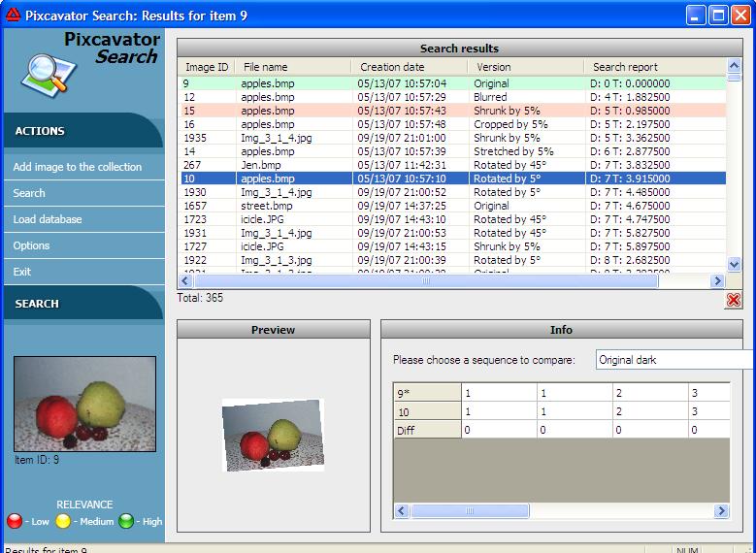The height and width of the screenshot is (553, 756).
Task: Click Info table scroll left arrow
Action: pyautogui.click(x=402, y=510)
